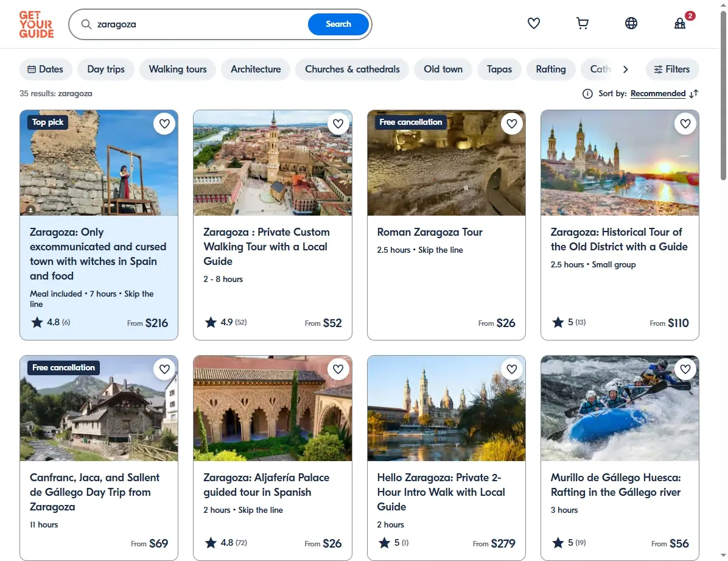Click the search field containing zaragoza
This screenshot has height=561, width=728.
click(200, 24)
